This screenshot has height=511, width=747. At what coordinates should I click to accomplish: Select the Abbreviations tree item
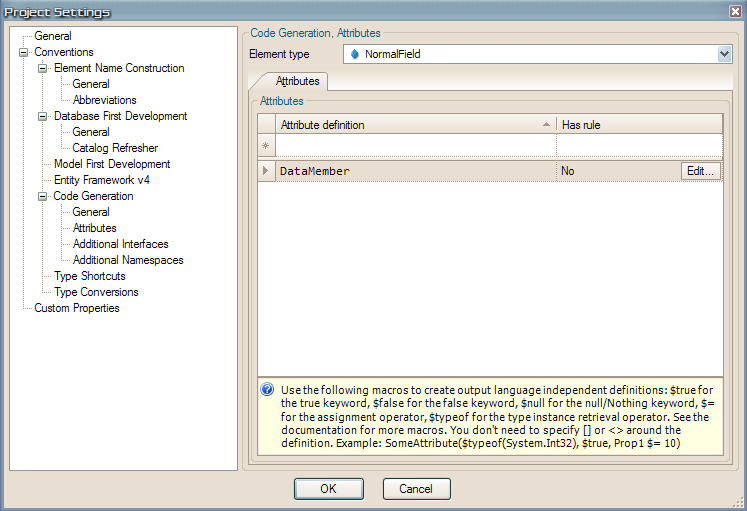105,100
